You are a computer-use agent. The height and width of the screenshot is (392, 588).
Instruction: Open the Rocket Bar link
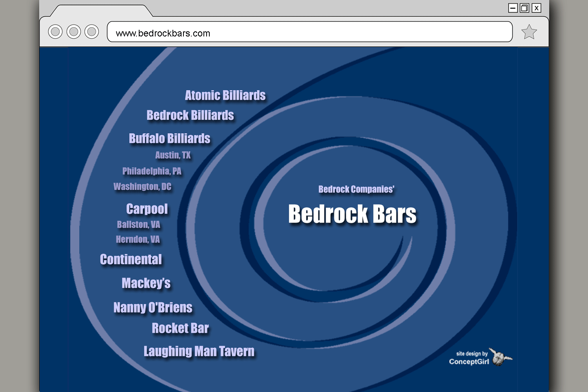(x=180, y=328)
